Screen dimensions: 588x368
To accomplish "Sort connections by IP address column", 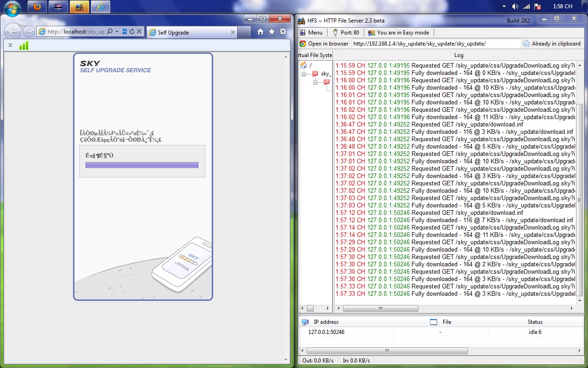I will [345, 322].
